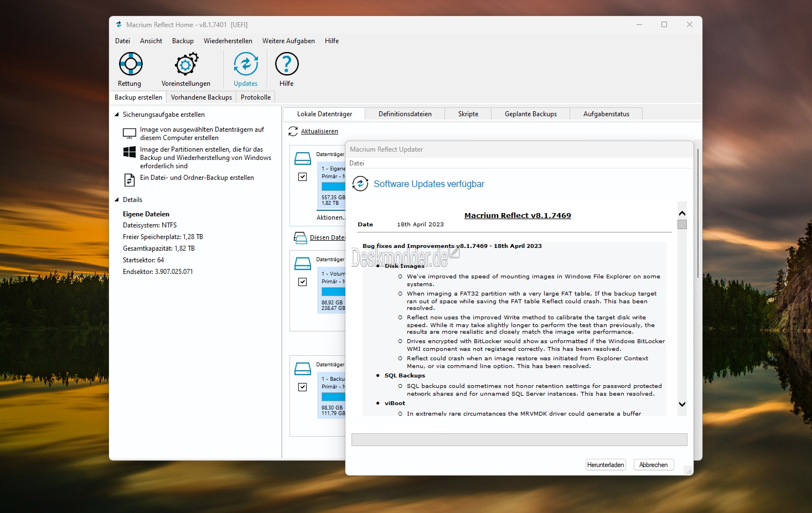Click the main window vertical scrollbar
This screenshot has width=812, height=513.
coord(698,213)
